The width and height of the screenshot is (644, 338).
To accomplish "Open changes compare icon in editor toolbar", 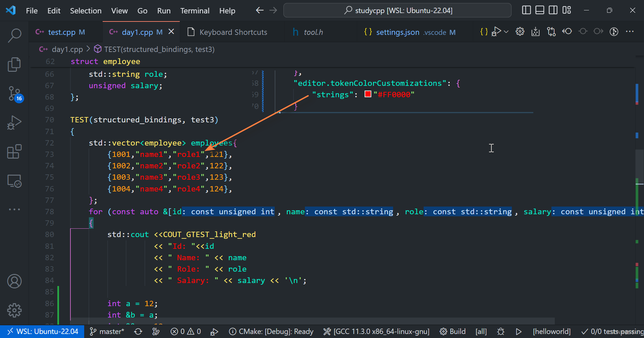I will pyautogui.click(x=551, y=32).
